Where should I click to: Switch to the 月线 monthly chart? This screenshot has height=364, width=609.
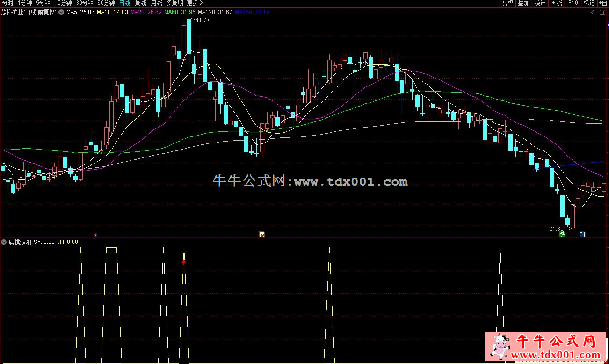coord(156,3)
